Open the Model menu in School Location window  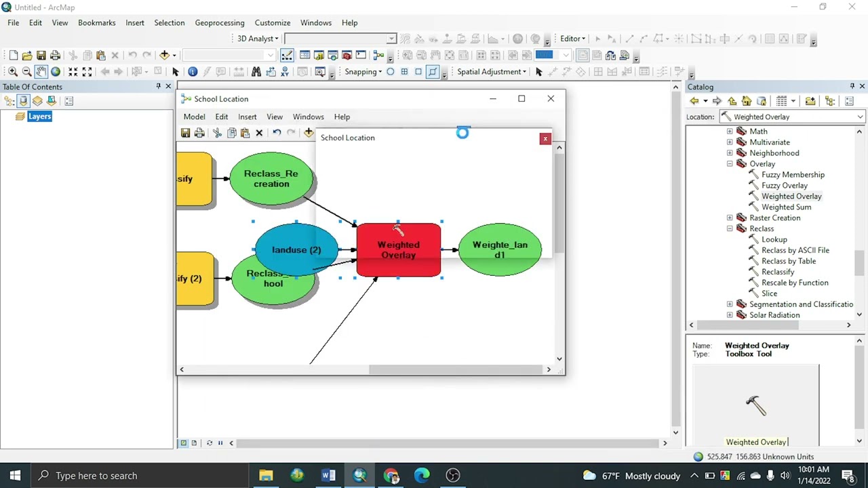[x=194, y=117]
